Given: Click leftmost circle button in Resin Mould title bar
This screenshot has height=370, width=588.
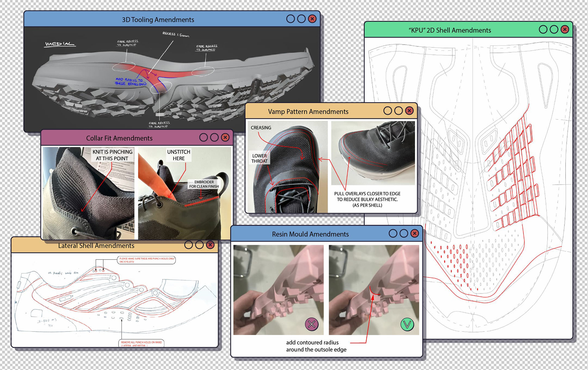Looking at the screenshot, I should coord(393,234).
